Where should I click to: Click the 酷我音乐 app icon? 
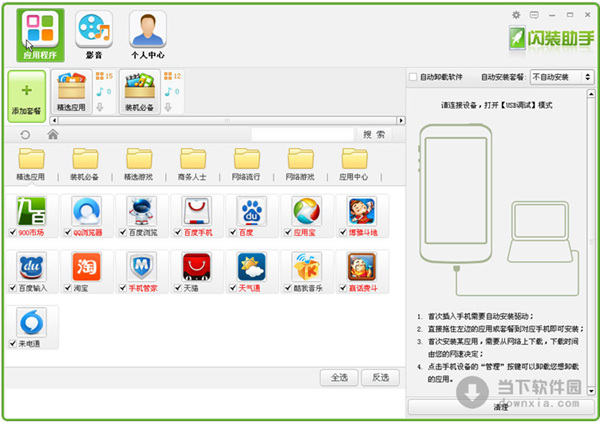(x=307, y=266)
